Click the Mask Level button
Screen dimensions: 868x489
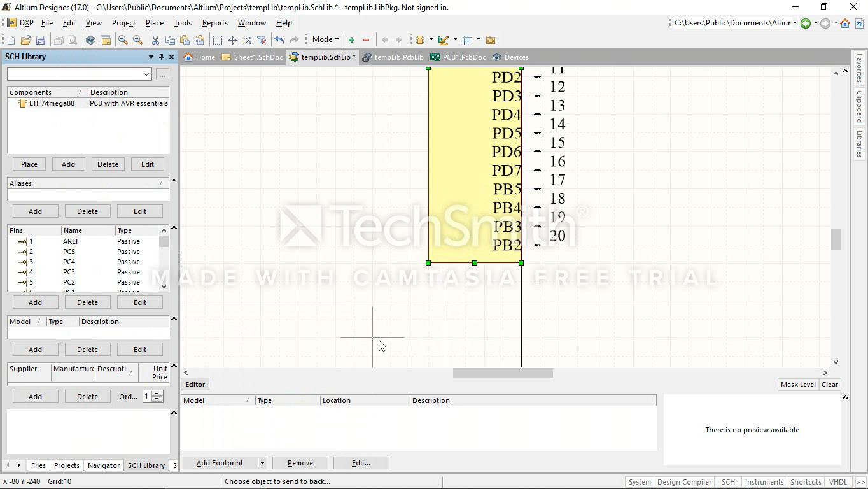click(797, 385)
